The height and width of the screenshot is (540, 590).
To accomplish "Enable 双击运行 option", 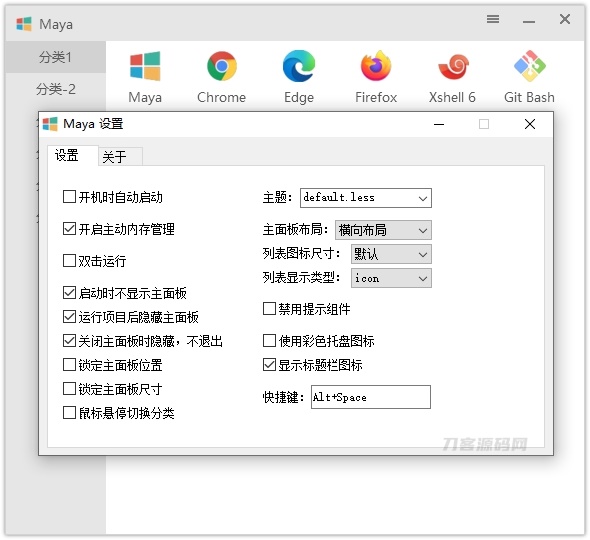I will tap(69, 260).
